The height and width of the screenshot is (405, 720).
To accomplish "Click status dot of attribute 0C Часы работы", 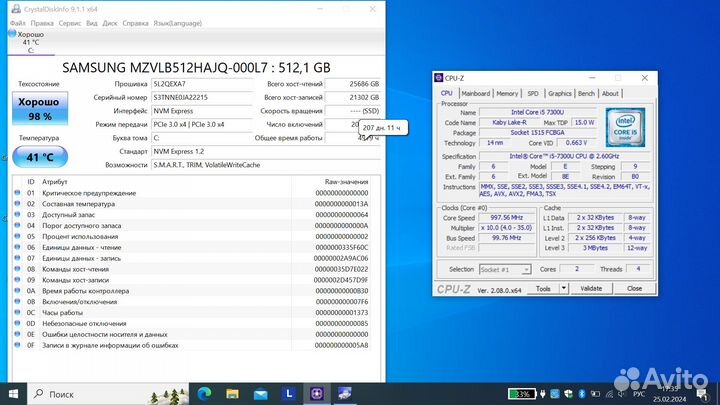I will point(17,312).
